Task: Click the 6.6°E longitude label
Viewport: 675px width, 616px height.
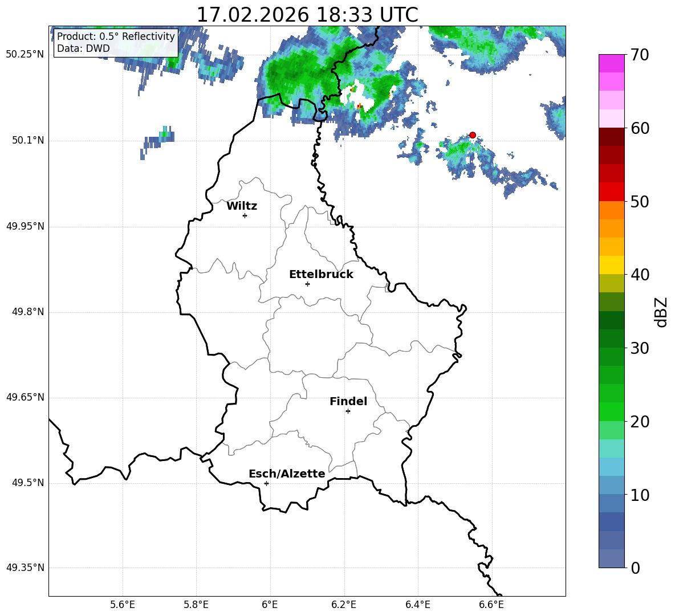Action: point(491,605)
